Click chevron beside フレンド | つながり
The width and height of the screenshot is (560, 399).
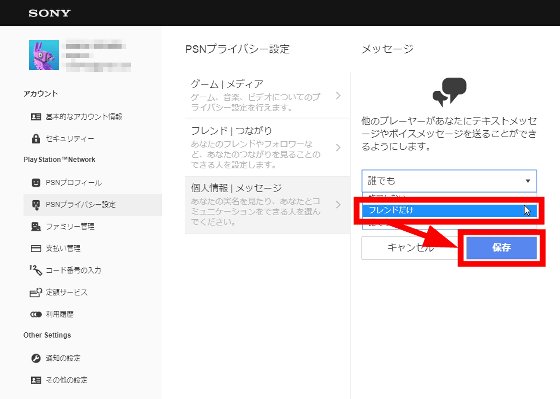click(x=338, y=148)
